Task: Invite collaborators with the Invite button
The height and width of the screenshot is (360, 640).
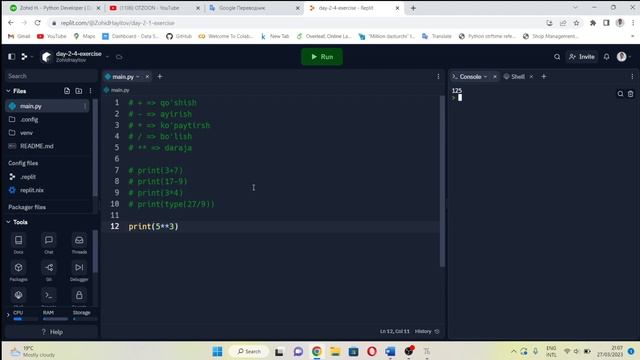Action: [x=582, y=57]
